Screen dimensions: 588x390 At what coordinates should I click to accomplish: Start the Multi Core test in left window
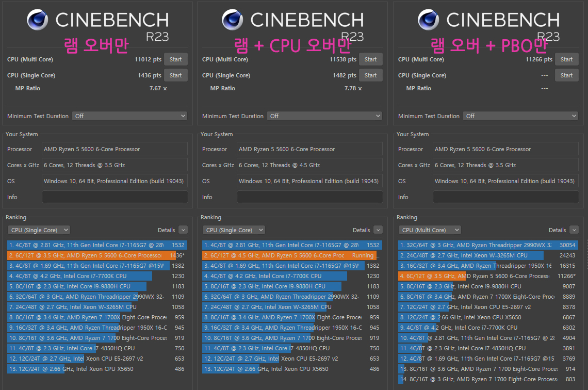pyautogui.click(x=175, y=59)
